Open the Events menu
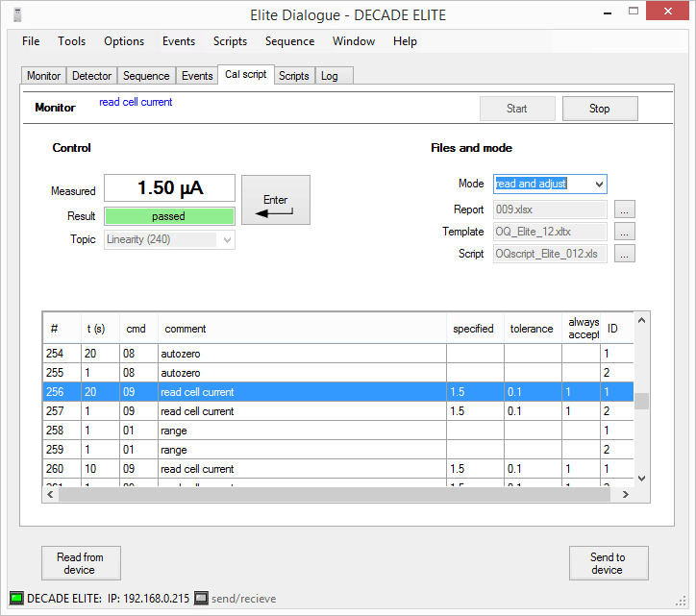This screenshot has height=616, width=696. [179, 41]
